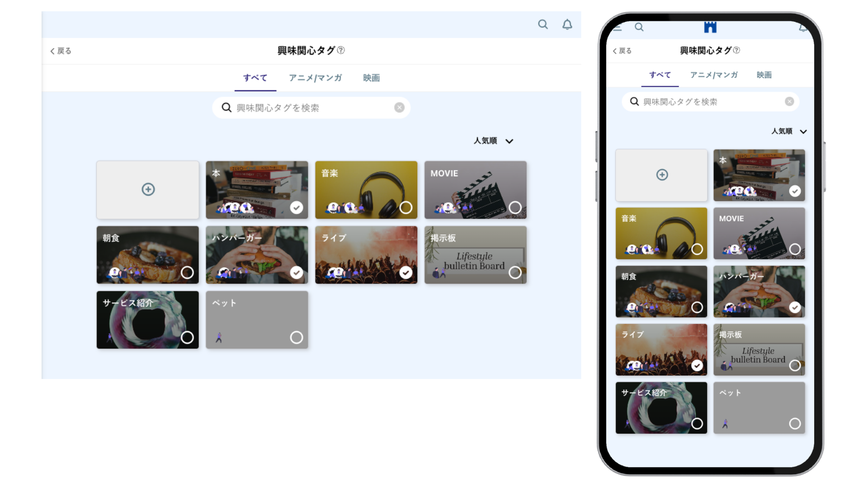Clear the desktop tag search field
Viewport: 868px width, 488px height.
399,108
